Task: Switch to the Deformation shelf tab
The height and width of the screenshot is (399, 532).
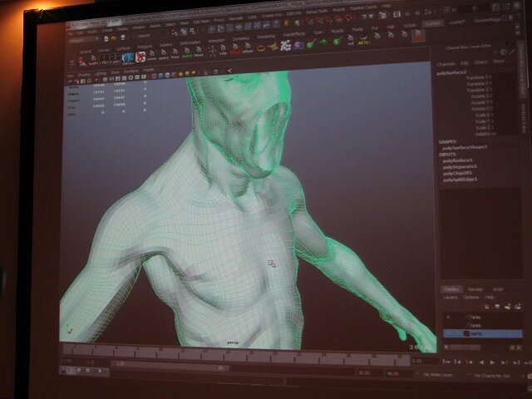Action: (190, 43)
